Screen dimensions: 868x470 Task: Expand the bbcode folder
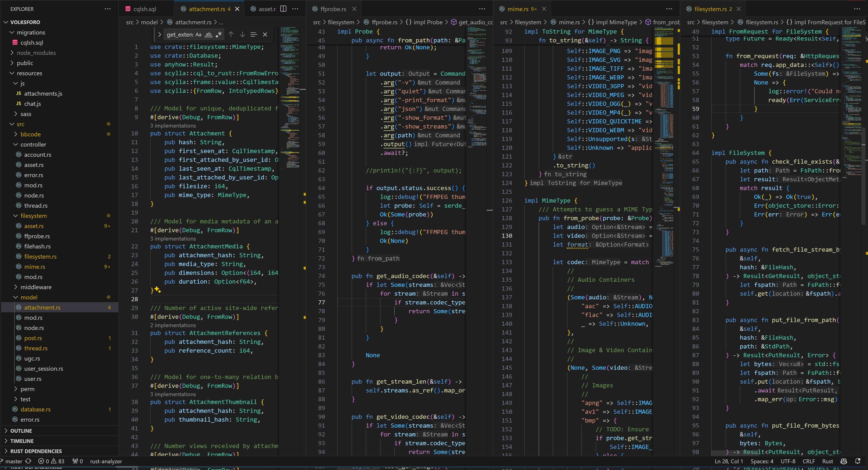pos(59,134)
